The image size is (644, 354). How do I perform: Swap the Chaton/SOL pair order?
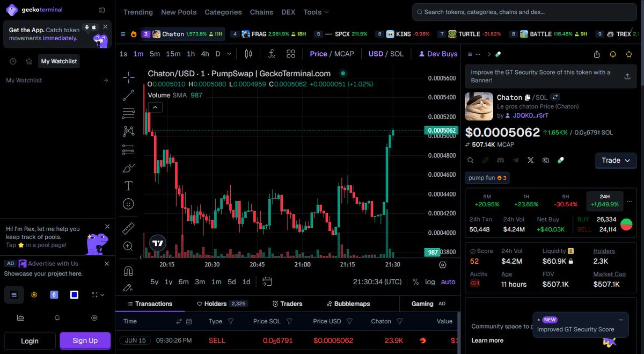tap(555, 97)
